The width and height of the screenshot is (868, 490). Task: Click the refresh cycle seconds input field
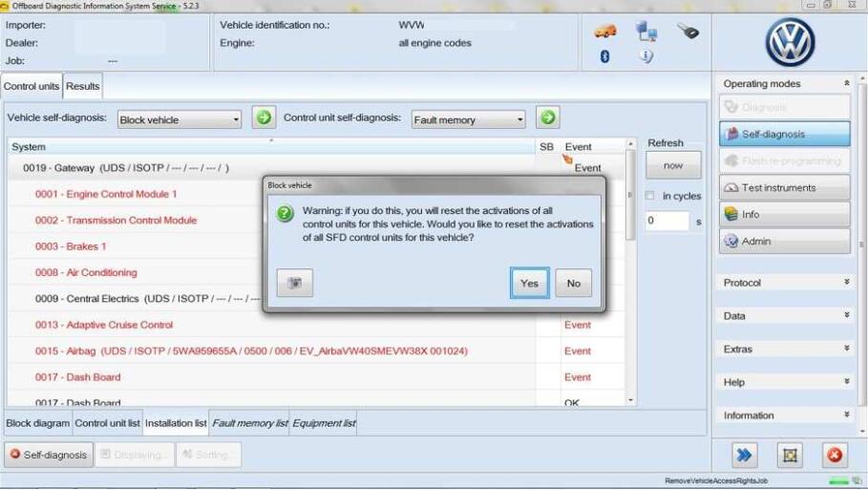(667, 221)
